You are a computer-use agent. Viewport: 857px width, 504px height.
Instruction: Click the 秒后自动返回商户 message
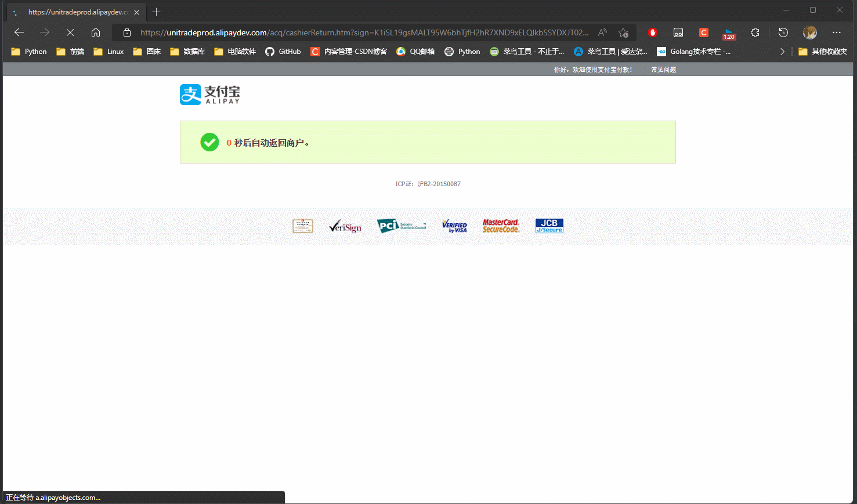267,143
